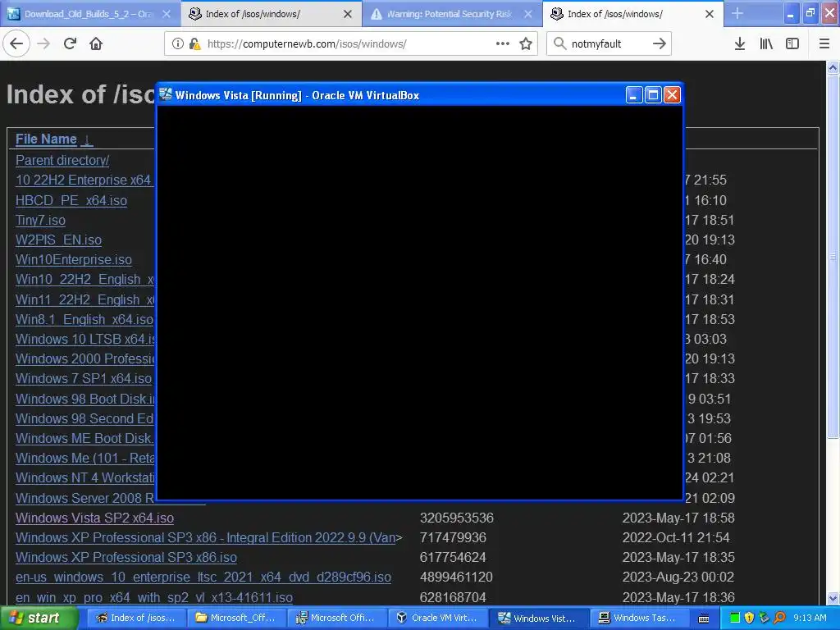Viewport: 840px width, 630px height.
Task: Close the Warning: Potential Security Risk tab
Action: [x=528, y=14]
